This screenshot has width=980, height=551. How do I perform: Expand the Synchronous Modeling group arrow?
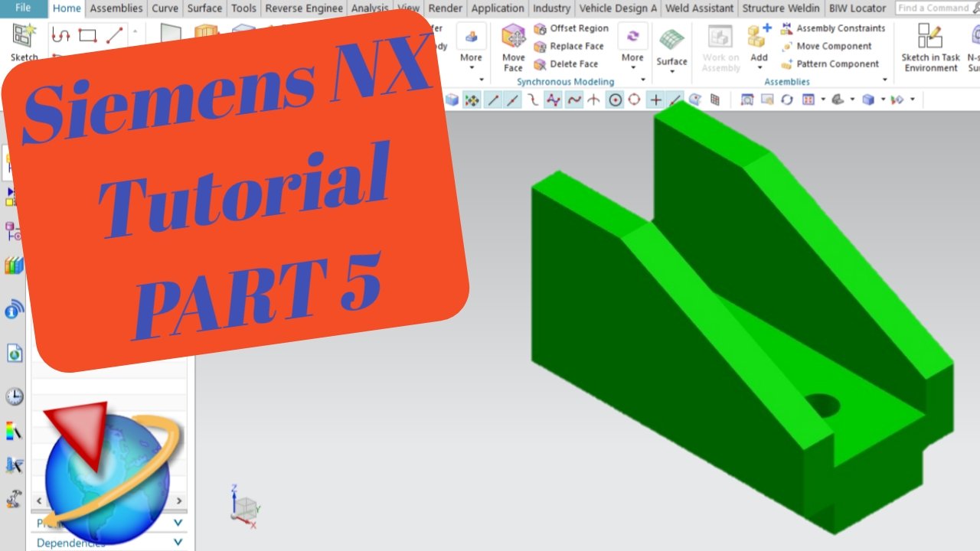(x=644, y=80)
